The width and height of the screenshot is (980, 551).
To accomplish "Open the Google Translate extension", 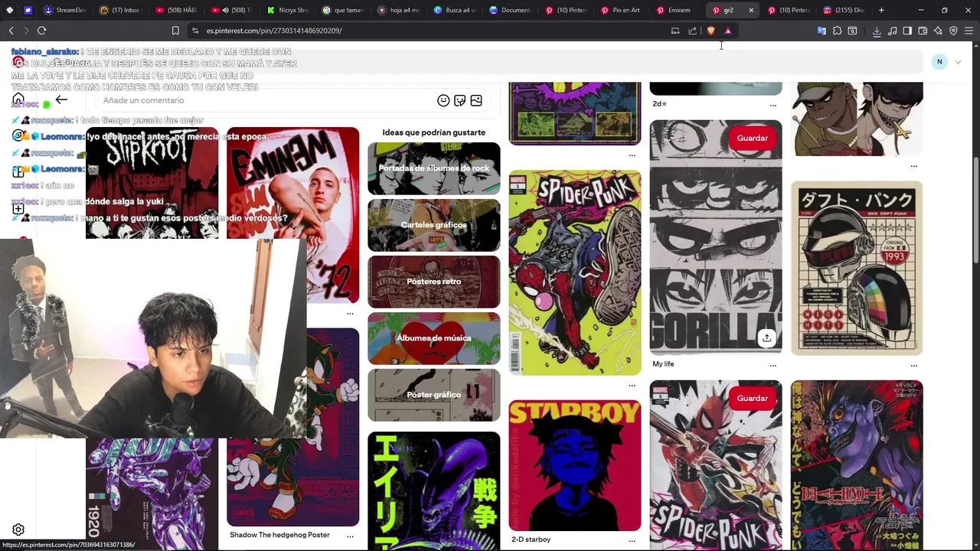I will pyautogui.click(x=822, y=31).
